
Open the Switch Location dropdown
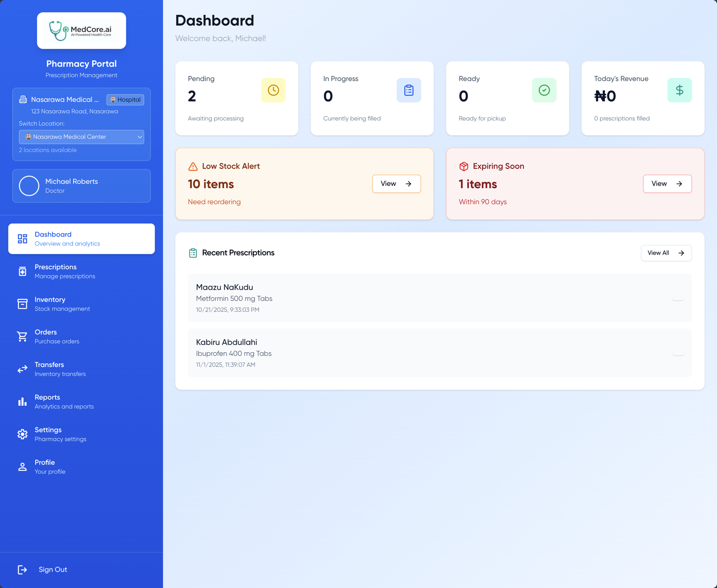coord(82,137)
